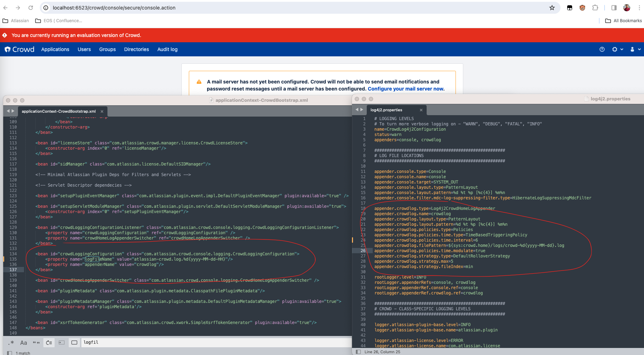Click the sidManager bean line in XML

[x=123, y=164]
